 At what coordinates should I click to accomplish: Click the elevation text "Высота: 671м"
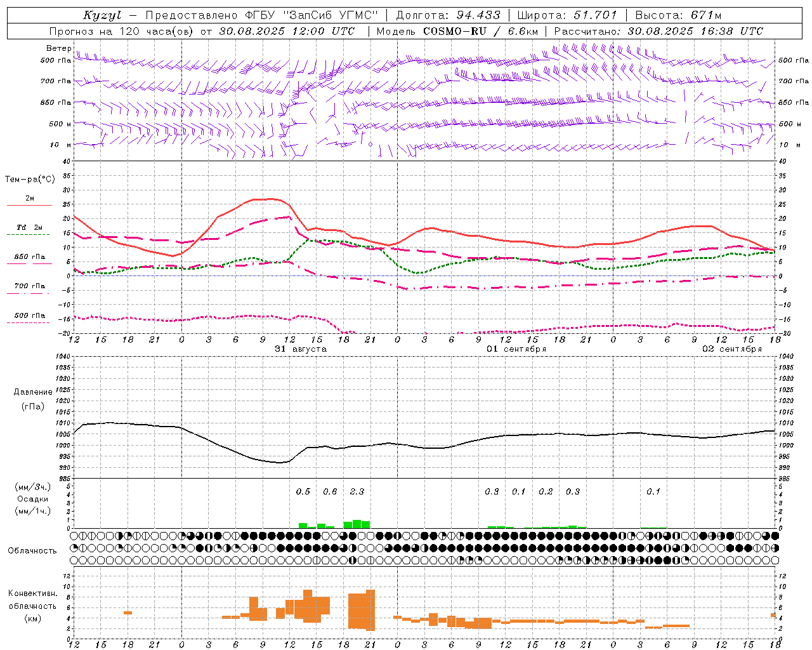pyautogui.click(x=678, y=15)
